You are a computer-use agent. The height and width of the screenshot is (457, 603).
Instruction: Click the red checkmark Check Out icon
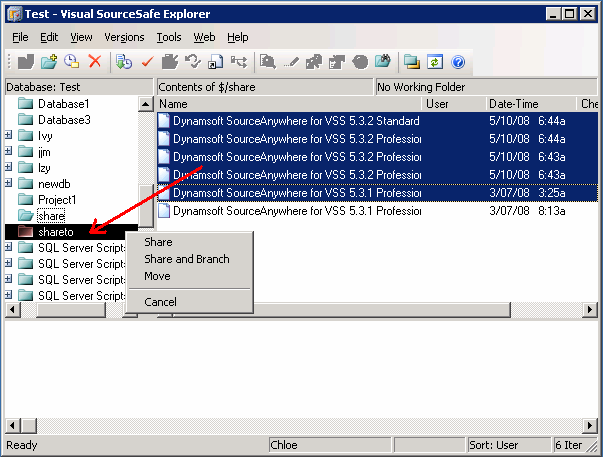click(147, 62)
